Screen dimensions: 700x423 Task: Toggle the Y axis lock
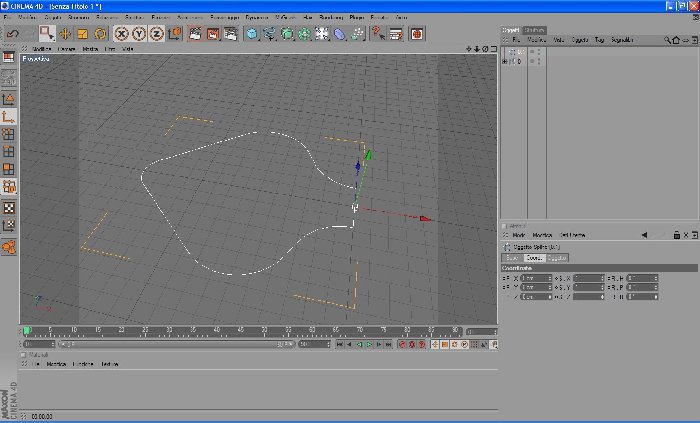[x=139, y=33]
